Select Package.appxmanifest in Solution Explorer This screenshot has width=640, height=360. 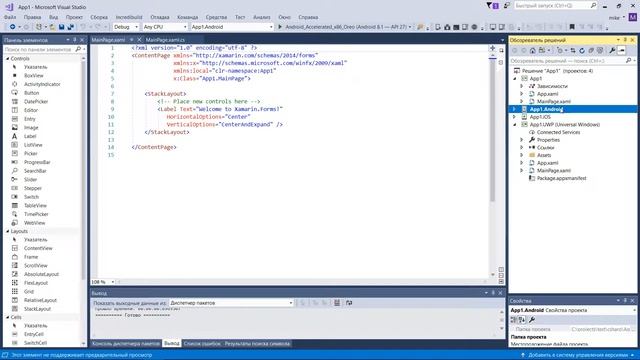pos(561,178)
